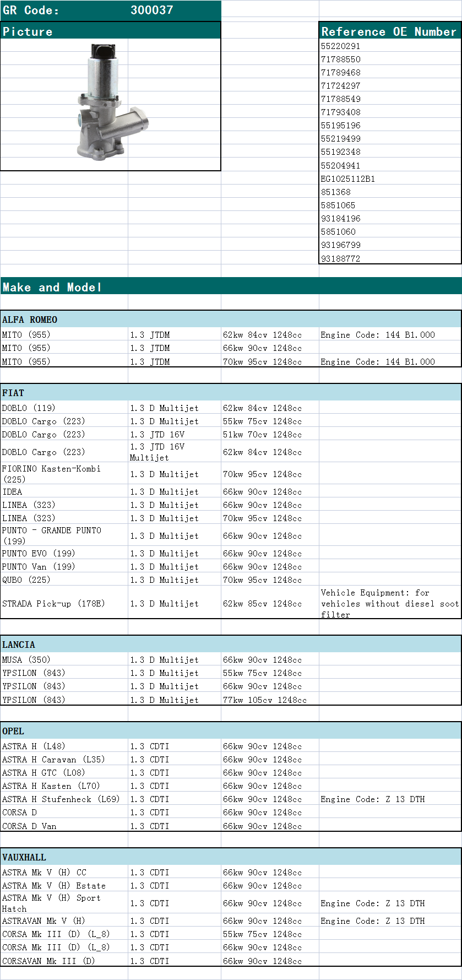Select OE number 71788550
The height and width of the screenshot is (980, 462).
[x=390, y=59]
